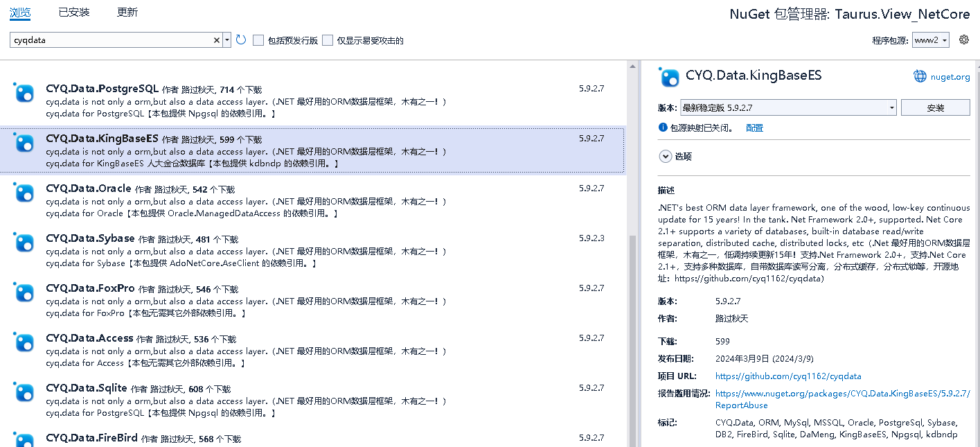Image resolution: width=980 pixels, height=447 pixels.
Task: Enable the include prerelease checkbox
Action: pyautogui.click(x=258, y=40)
